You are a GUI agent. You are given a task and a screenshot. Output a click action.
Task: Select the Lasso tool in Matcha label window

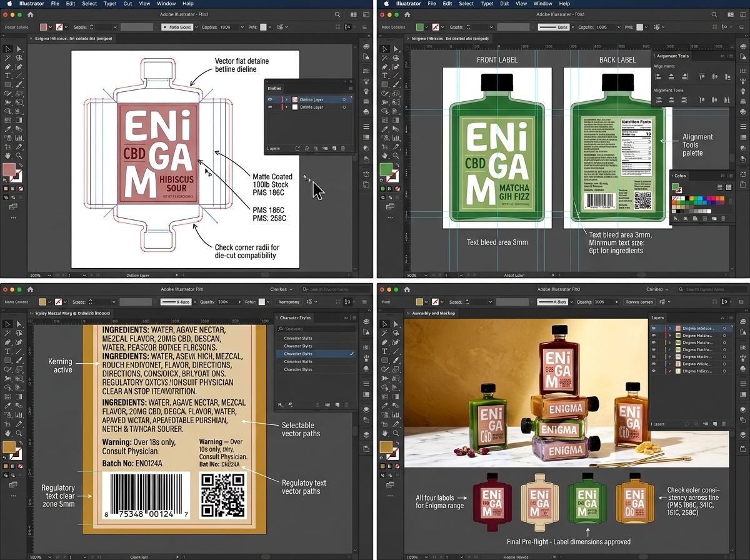tap(397, 58)
